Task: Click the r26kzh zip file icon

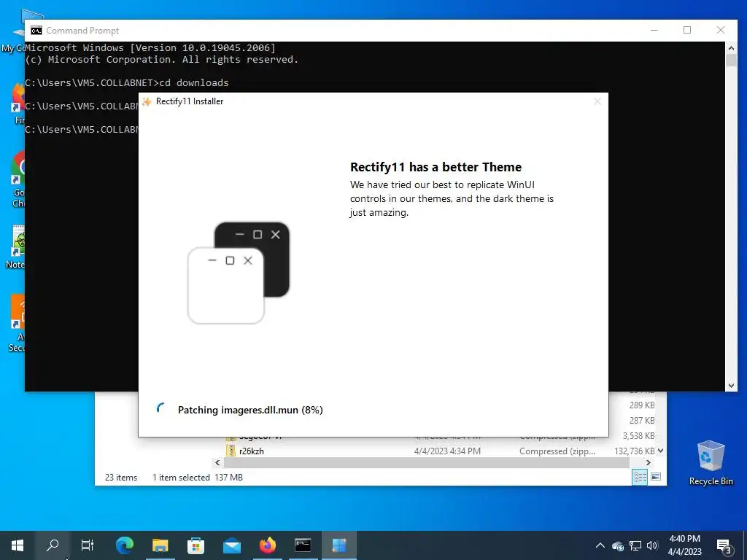Action: (x=231, y=451)
